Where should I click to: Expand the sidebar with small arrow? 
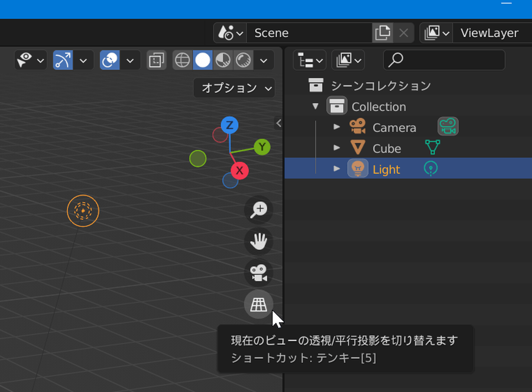(x=278, y=123)
